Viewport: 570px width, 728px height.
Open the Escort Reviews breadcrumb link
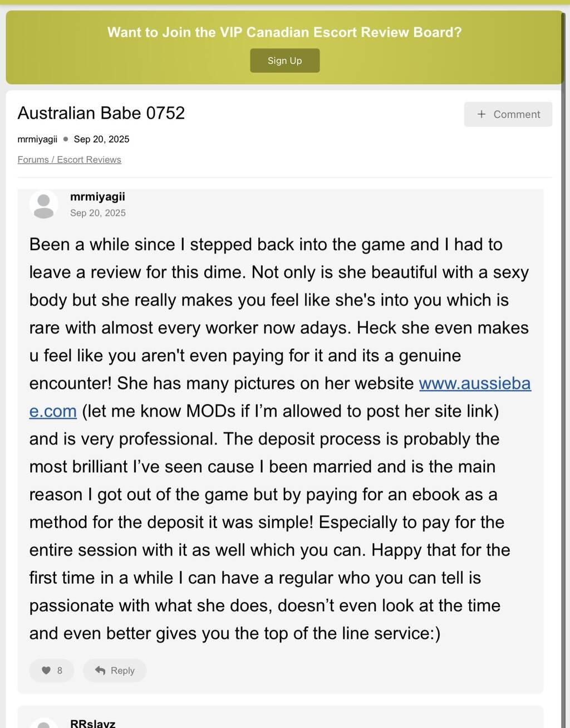pyautogui.click(x=89, y=160)
